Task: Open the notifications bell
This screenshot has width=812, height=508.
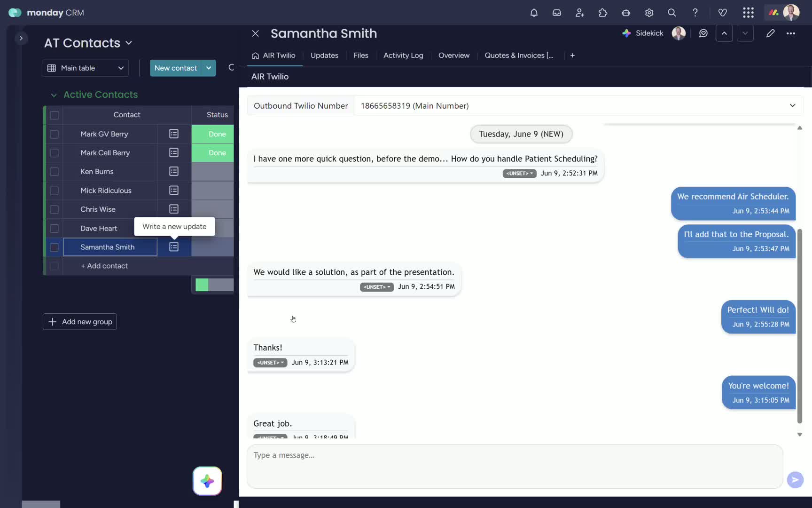Action: 534,13
